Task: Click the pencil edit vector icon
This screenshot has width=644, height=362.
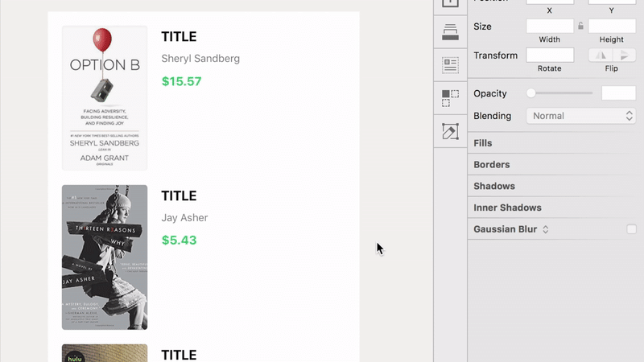Action: tap(450, 131)
